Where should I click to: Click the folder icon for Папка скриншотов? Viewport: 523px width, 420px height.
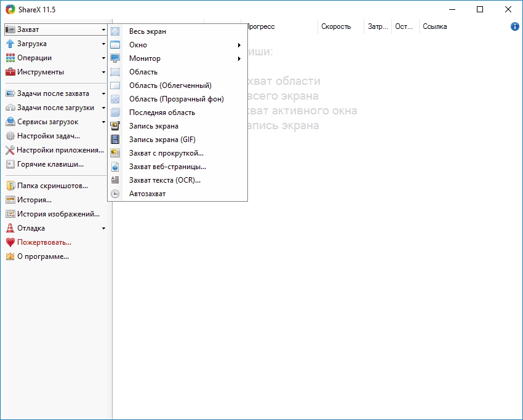[10, 186]
